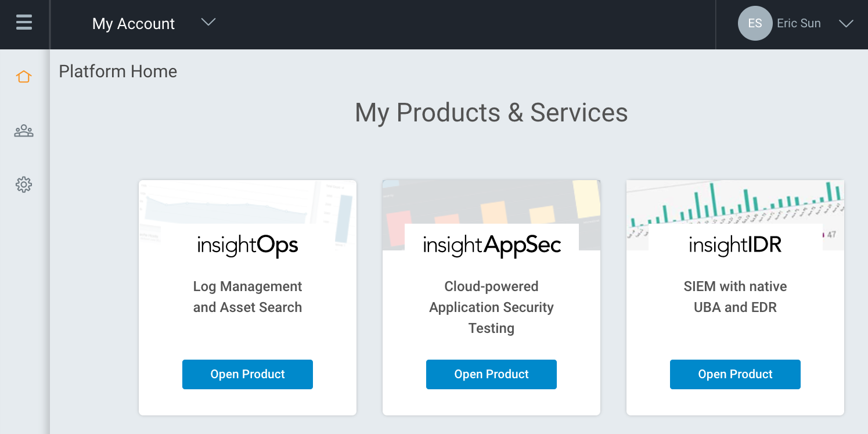The height and width of the screenshot is (434, 868).
Task: Select the Eric Sun username
Action: point(798,24)
